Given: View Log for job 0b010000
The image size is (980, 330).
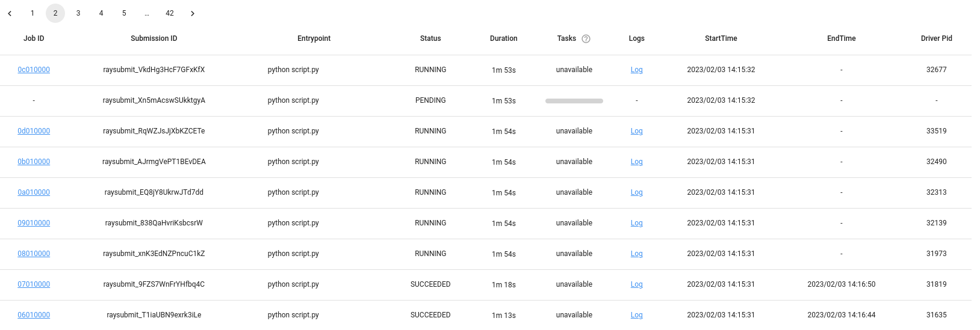Looking at the screenshot, I should coord(637,162).
